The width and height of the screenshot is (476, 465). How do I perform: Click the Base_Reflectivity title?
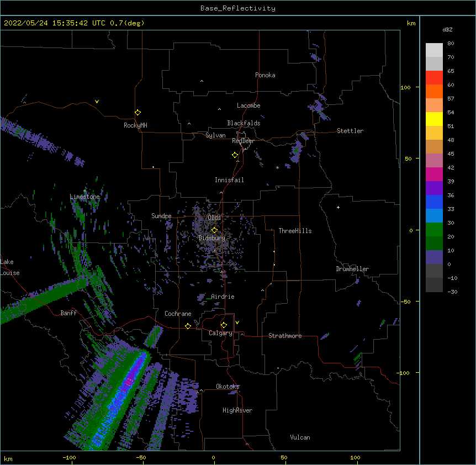tap(238, 8)
